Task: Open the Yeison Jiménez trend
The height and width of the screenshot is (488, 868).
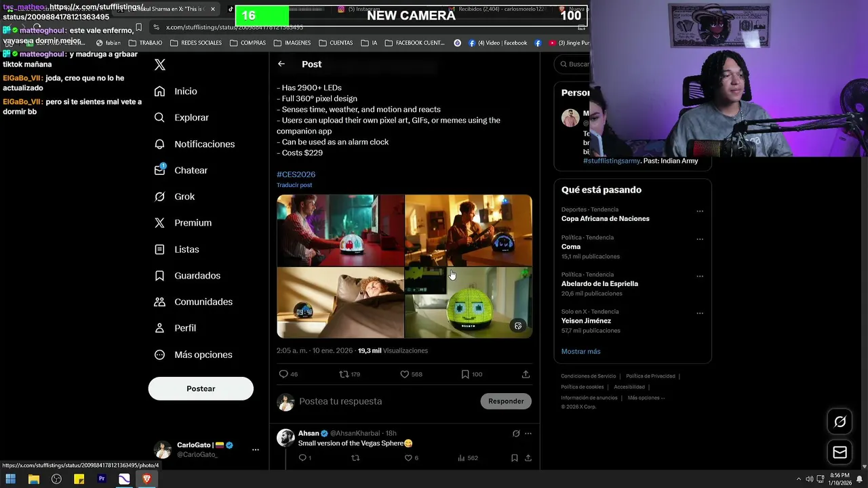Action: [586, 321]
